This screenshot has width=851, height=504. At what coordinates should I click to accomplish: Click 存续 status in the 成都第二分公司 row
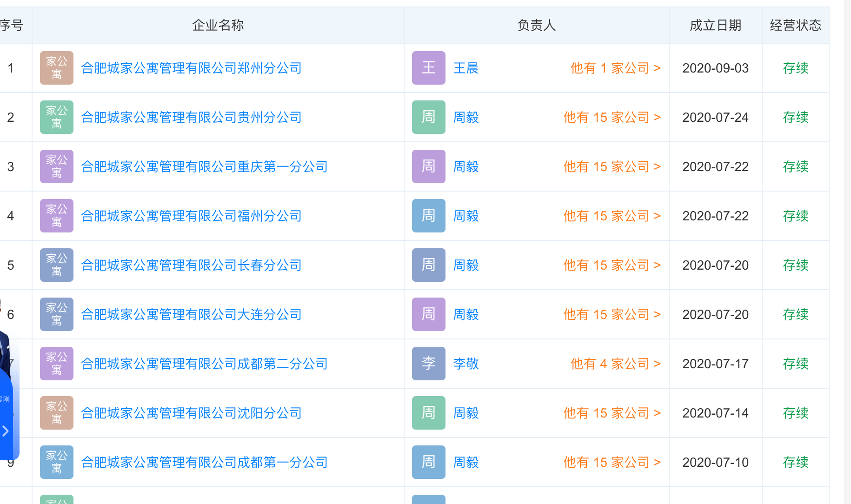pos(796,364)
